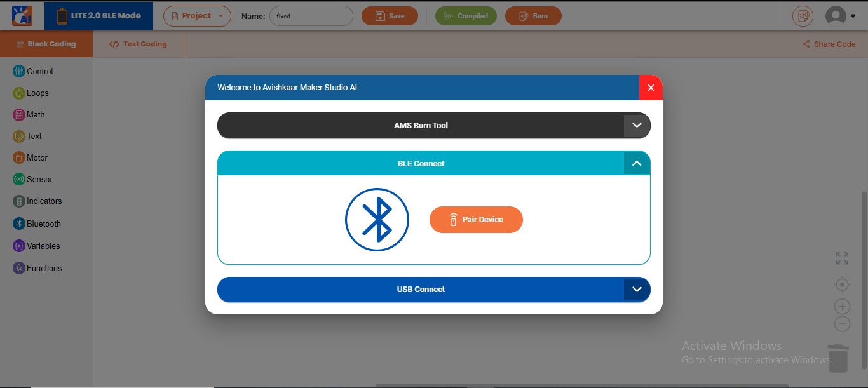This screenshot has width=868, height=388.
Task: Click the trash can icon
Action: (x=839, y=358)
